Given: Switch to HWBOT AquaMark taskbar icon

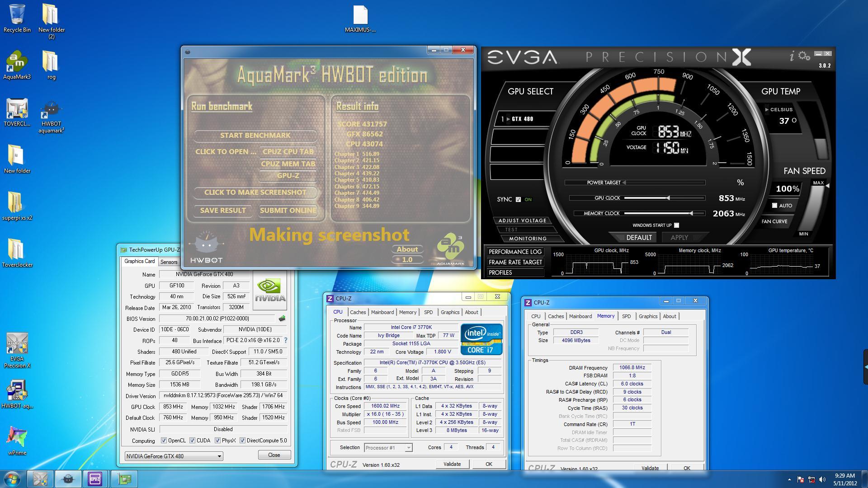Looking at the screenshot, I should point(68,479).
